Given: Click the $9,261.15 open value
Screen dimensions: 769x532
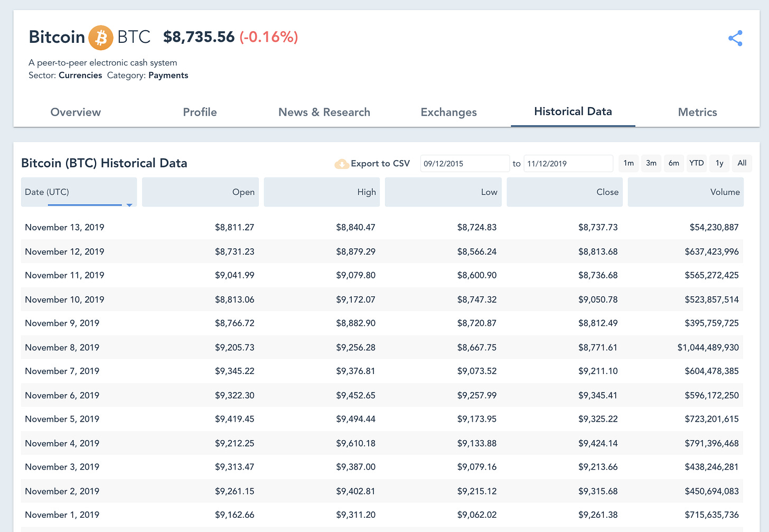Looking at the screenshot, I should [235, 491].
